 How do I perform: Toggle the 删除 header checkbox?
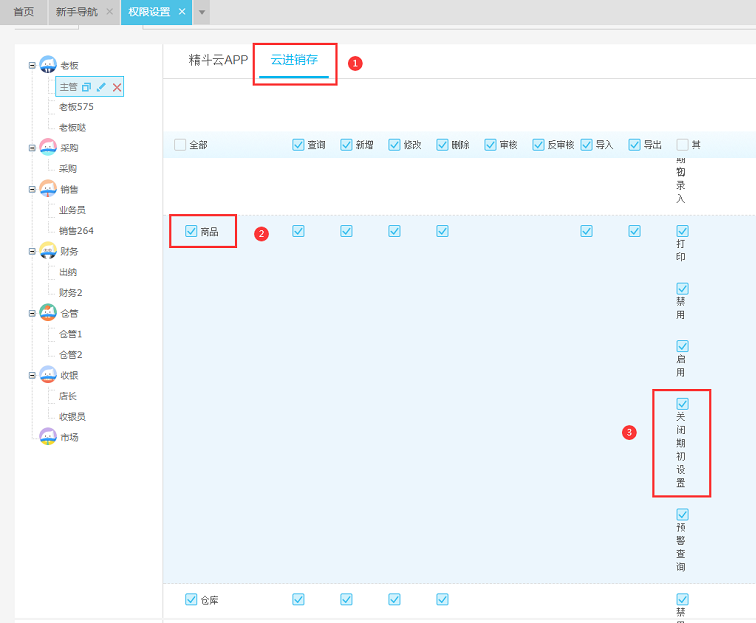(x=442, y=145)
